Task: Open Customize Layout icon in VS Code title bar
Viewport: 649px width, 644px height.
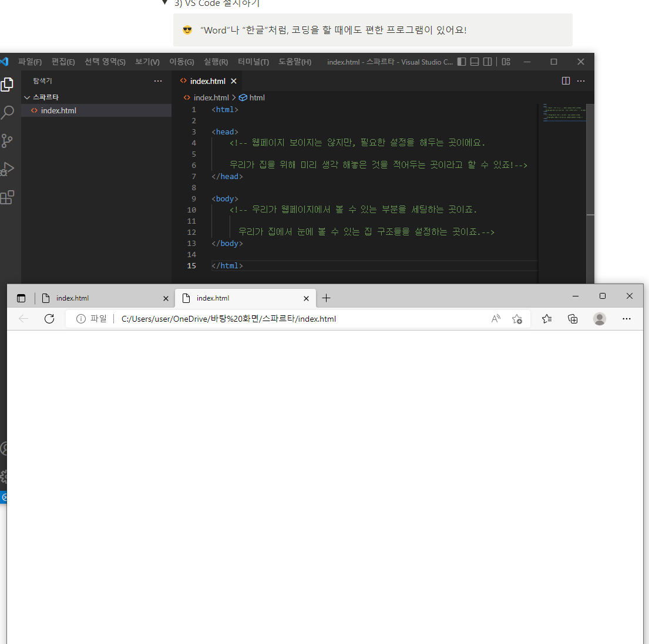Action: [506, 62]
